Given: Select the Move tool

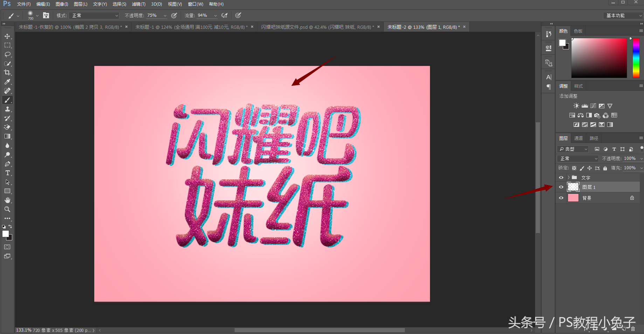Looking at the screenshot, I should pyautogui.click(x=7, y=36).
